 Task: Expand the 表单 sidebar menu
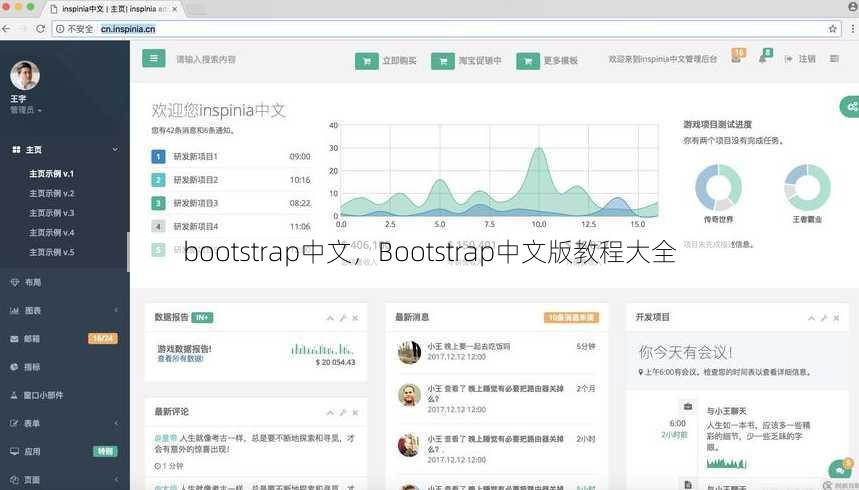(x=65, y=423)
